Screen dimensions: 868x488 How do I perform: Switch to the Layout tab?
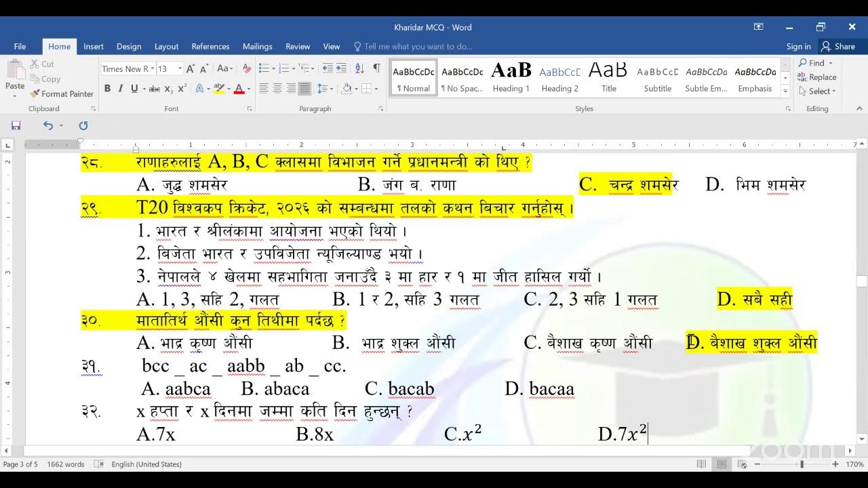(x=166, y=47)
